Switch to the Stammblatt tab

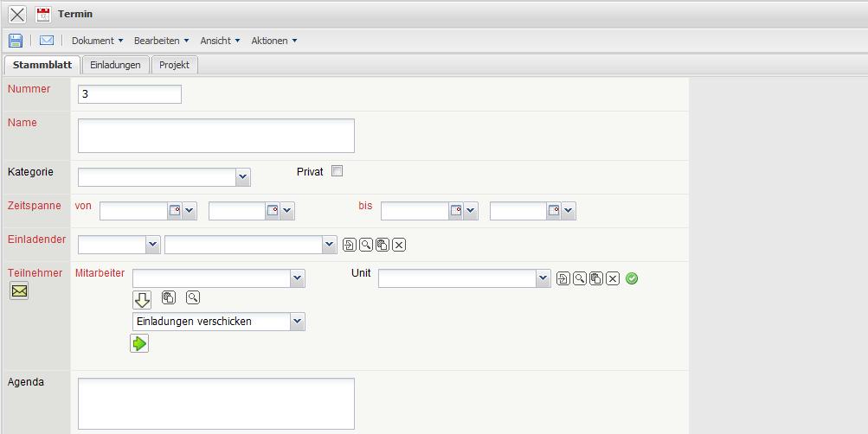(42, 65)
